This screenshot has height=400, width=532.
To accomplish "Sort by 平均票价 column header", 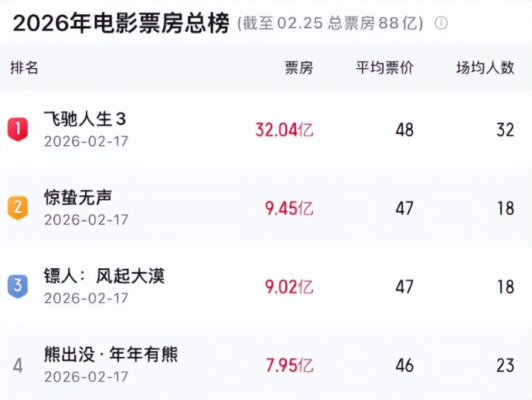I will (385, 68).
